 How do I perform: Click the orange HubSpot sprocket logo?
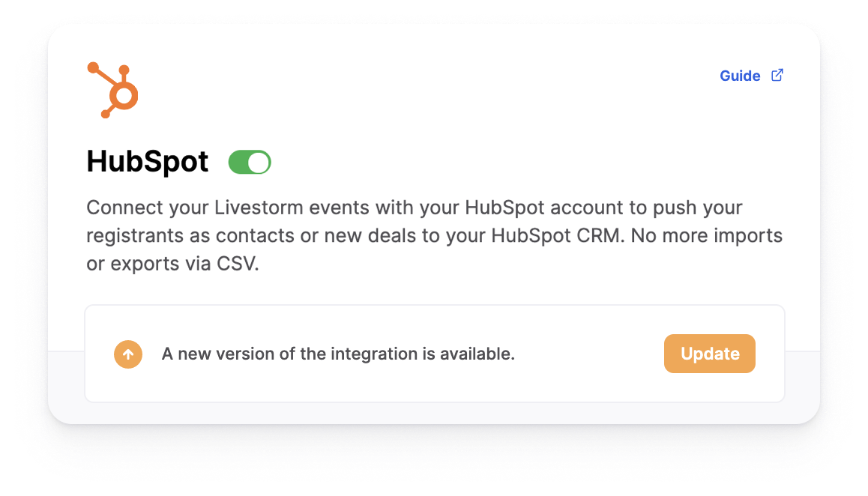point(113,90)
